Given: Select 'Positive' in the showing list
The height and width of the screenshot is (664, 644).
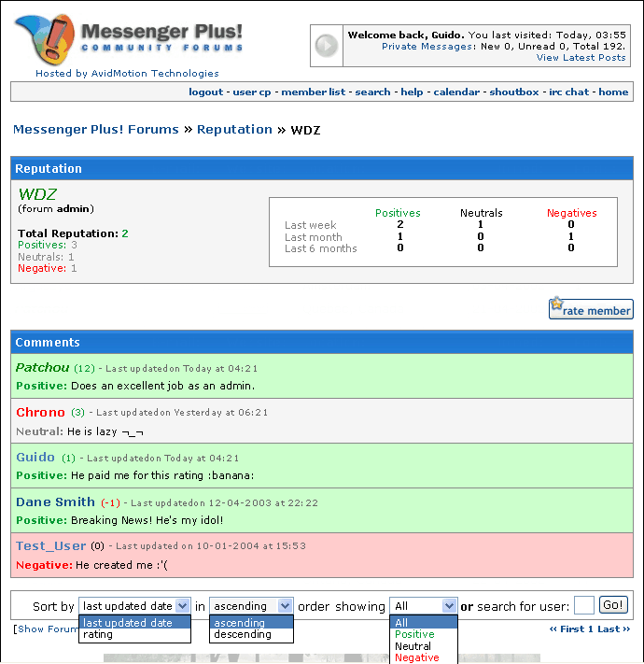Looking at the screenshot, I should (414, 635).
